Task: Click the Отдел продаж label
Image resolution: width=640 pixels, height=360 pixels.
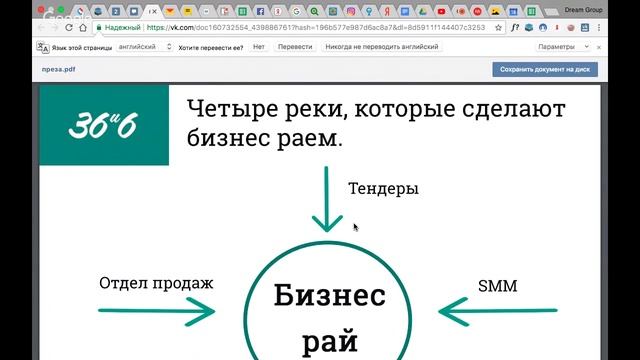Action: (156, 283)
